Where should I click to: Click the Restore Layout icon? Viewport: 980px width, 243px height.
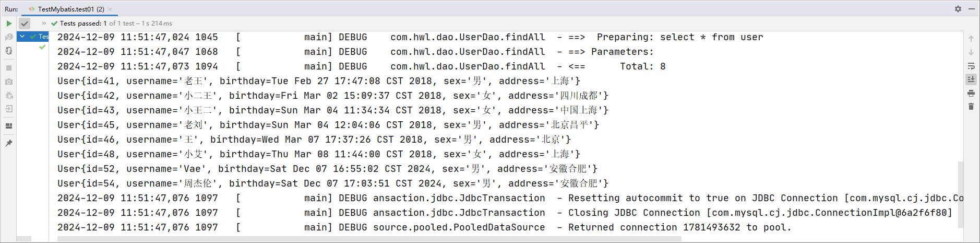(x=9, y=126)
